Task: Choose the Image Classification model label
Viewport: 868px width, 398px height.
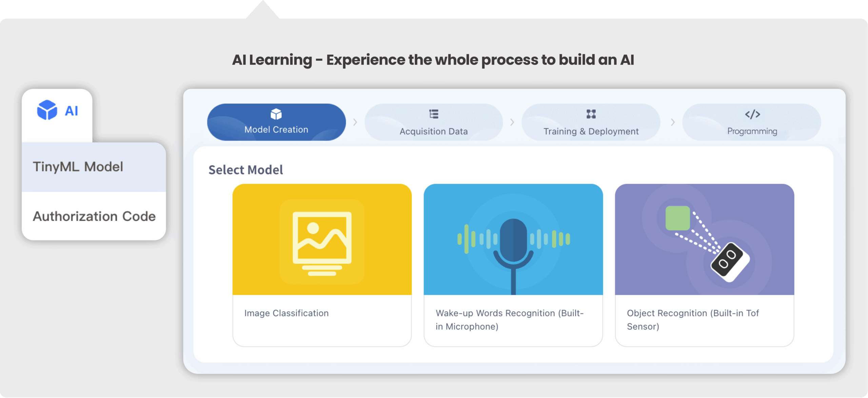Action: coord(287,313)
